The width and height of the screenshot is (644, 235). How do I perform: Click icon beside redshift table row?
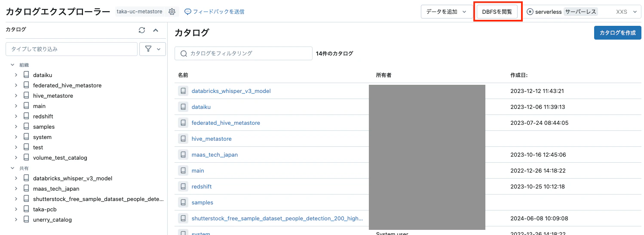coord(183,186)
